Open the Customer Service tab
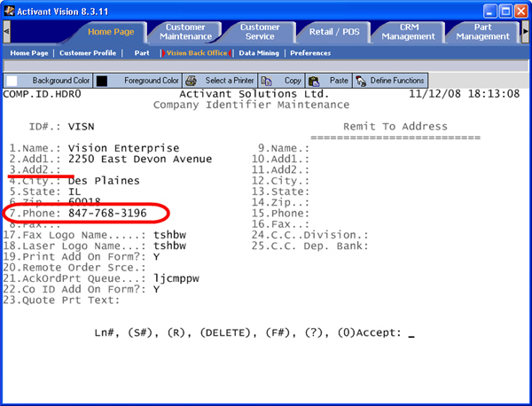532x406 pixels. coord(260,32)
